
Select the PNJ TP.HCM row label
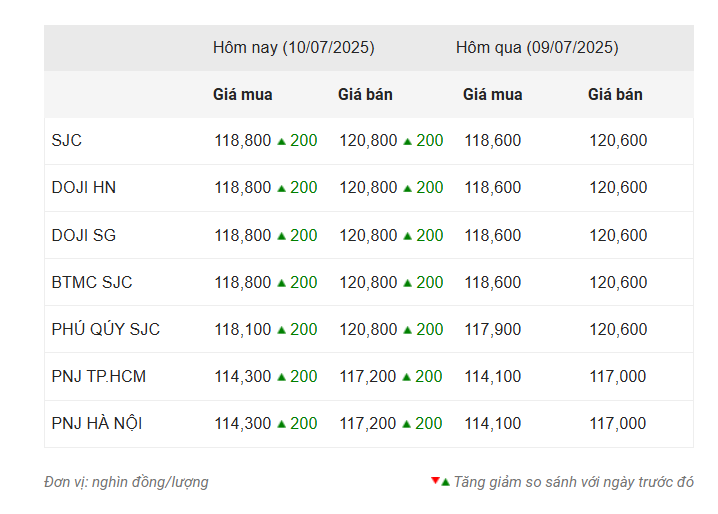[x=99, y=376]
